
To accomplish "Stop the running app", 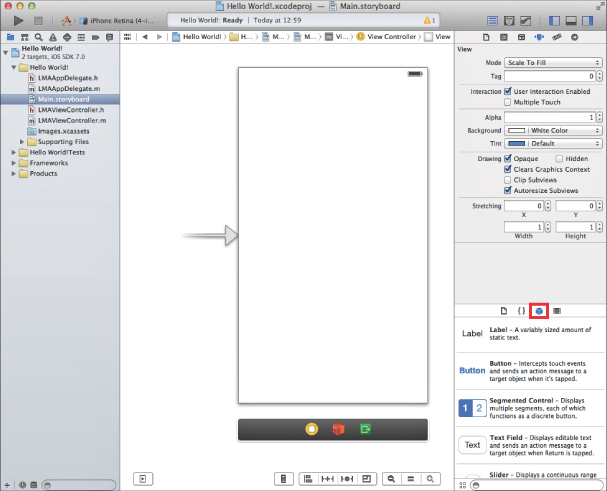I will [38, 21].
